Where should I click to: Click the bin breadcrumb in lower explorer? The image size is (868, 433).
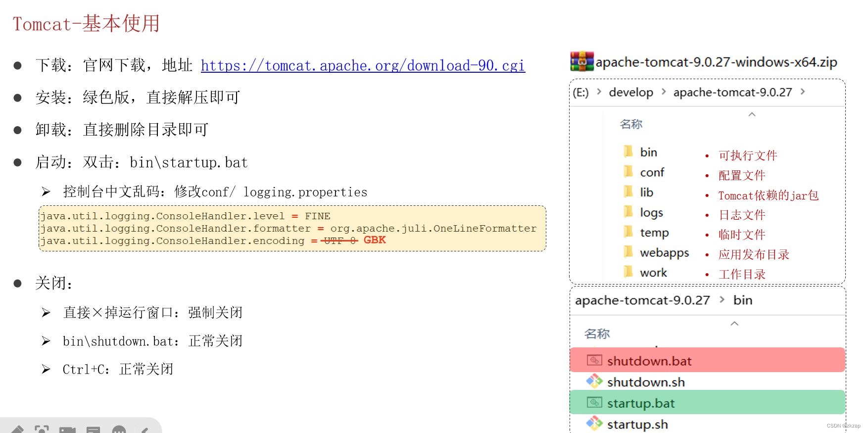coord(743,300)
